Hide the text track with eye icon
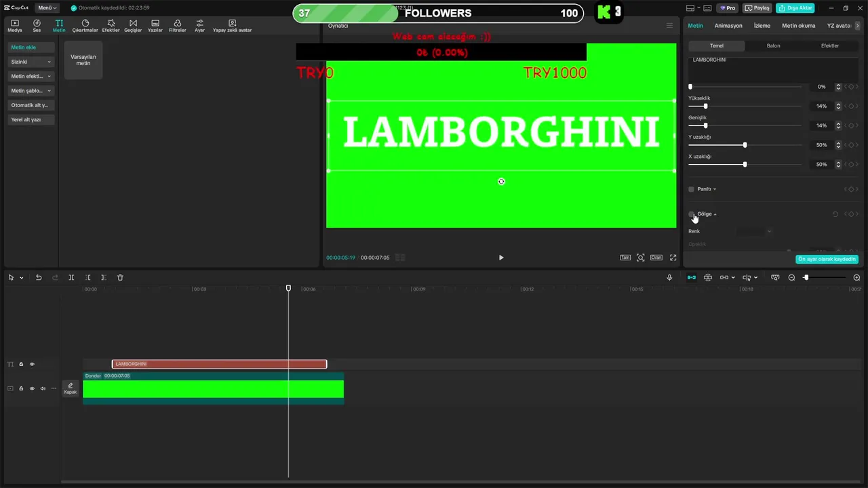The height and width of the screenshot is (488, 868). (x=32, y=364)
